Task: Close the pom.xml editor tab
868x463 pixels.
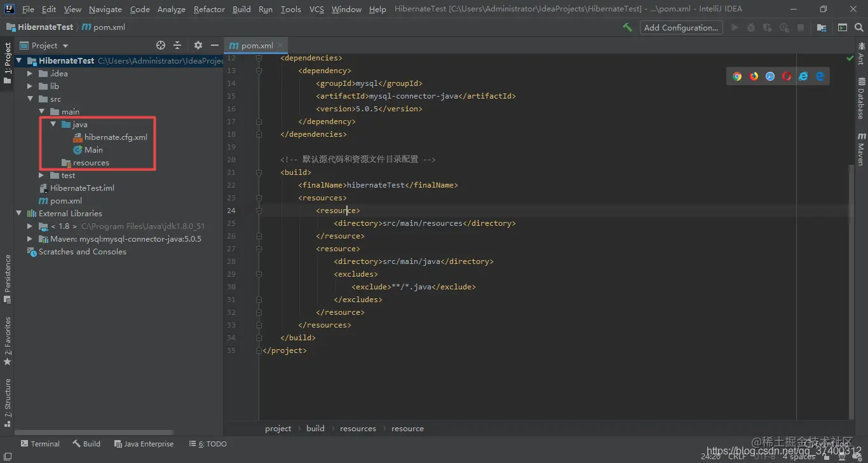Action: click(280, 45)
